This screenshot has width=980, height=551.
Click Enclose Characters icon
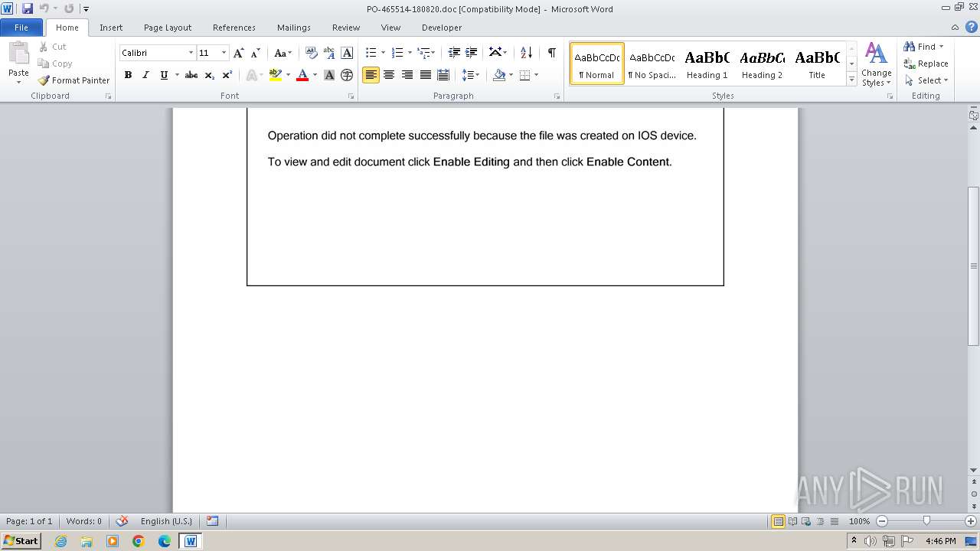point(347,75)
